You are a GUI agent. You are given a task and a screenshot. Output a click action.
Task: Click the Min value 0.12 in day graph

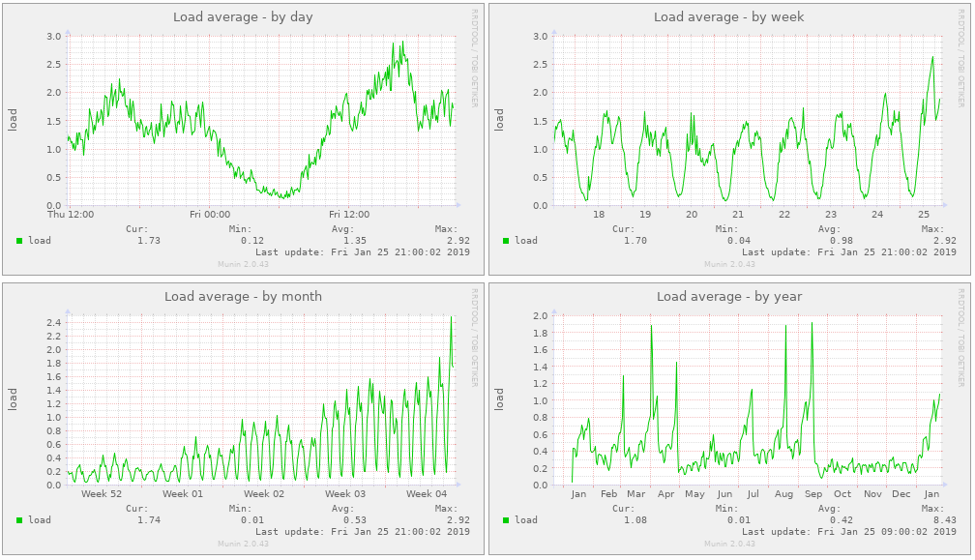click(x=251, y=241)
